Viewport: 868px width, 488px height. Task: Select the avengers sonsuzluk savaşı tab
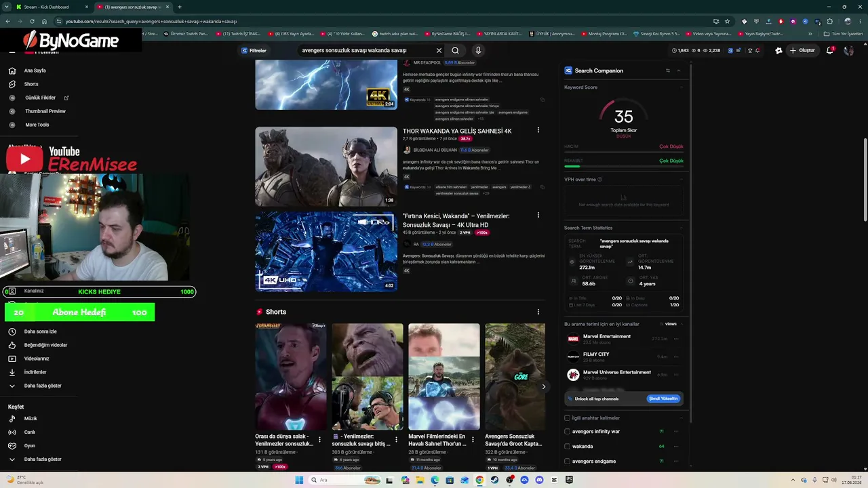point(132,7)
